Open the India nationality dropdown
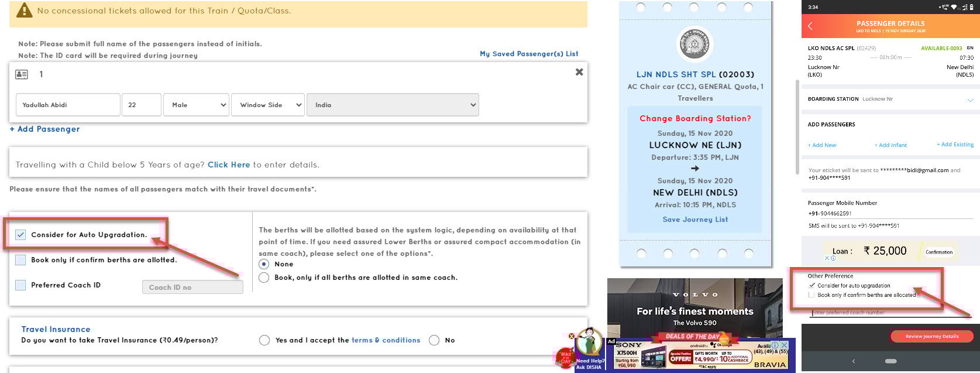 393,105
